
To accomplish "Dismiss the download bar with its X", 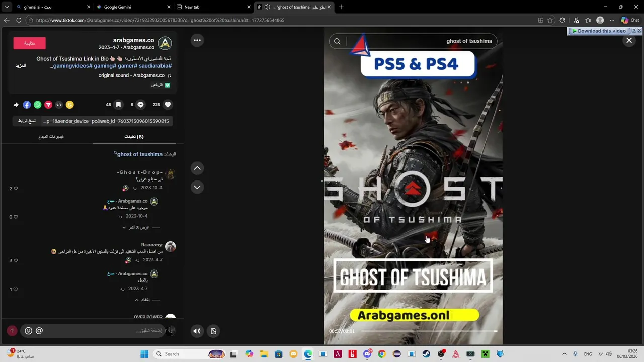I will [639, 31].
